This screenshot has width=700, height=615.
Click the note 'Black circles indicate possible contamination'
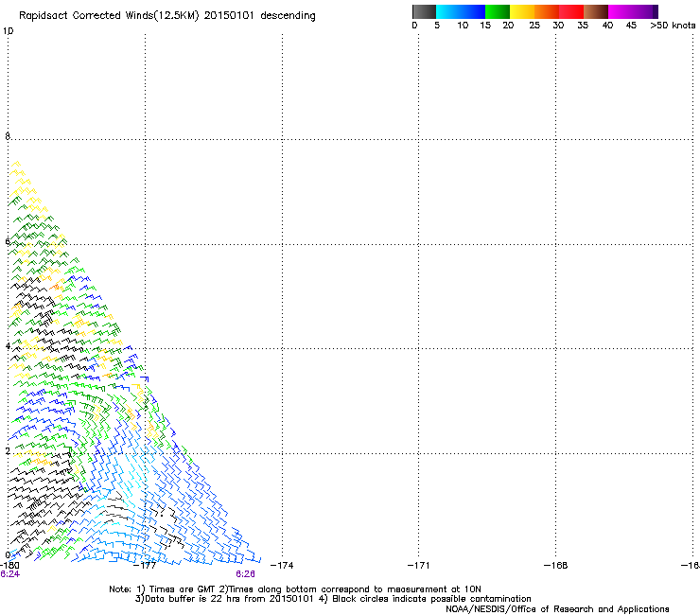click(431, 599)
